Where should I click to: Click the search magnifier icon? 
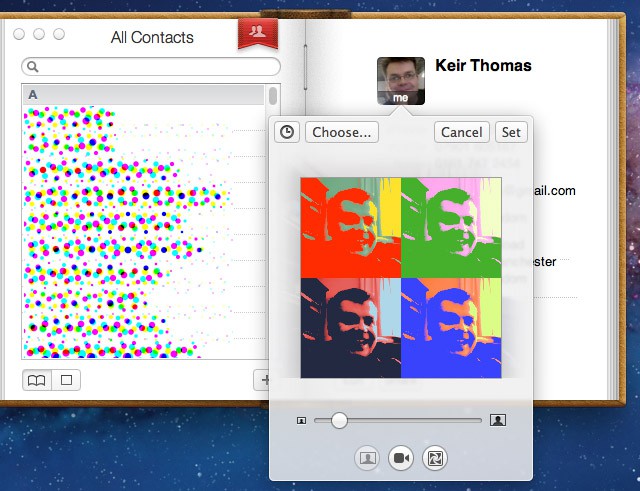[x=33, y=67]
